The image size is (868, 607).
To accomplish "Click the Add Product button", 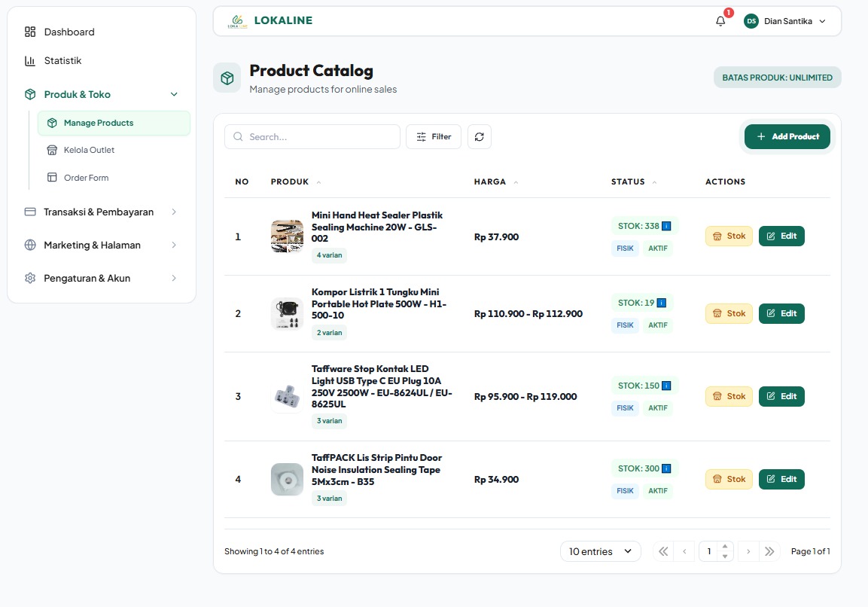I will pos(787,136).
